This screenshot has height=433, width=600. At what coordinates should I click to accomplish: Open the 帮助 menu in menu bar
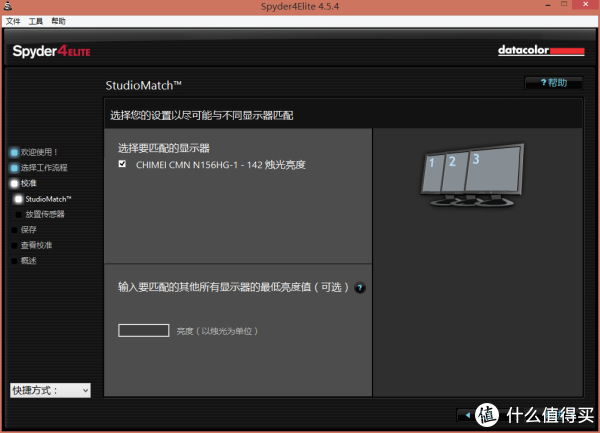pos(59,21)
